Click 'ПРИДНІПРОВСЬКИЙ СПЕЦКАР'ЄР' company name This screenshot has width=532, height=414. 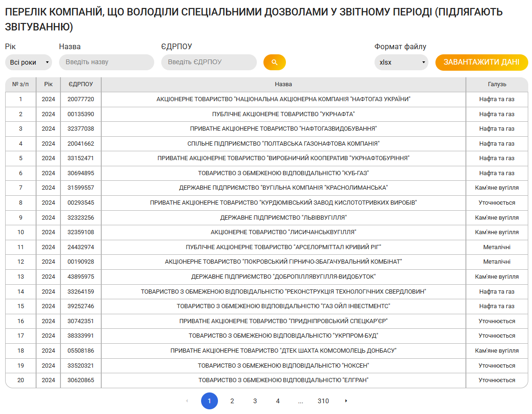[x=283, y=321]
